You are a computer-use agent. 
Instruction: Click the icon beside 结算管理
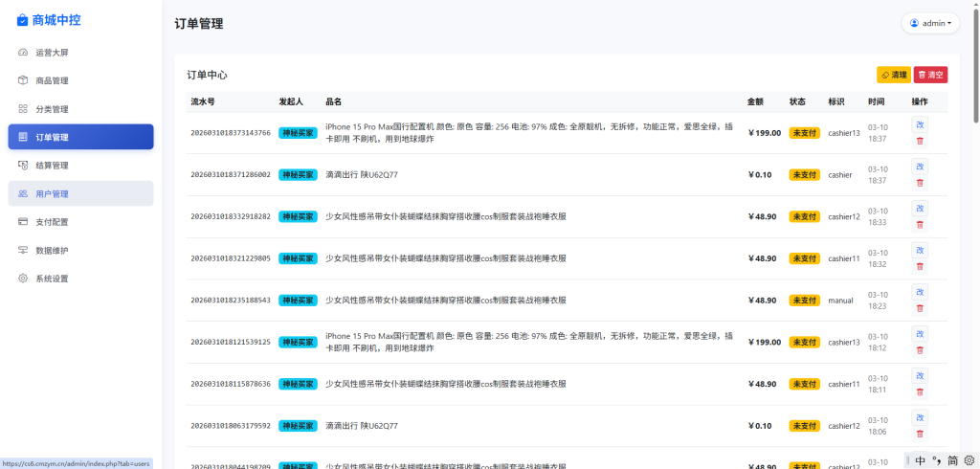(x=23, y=166)
